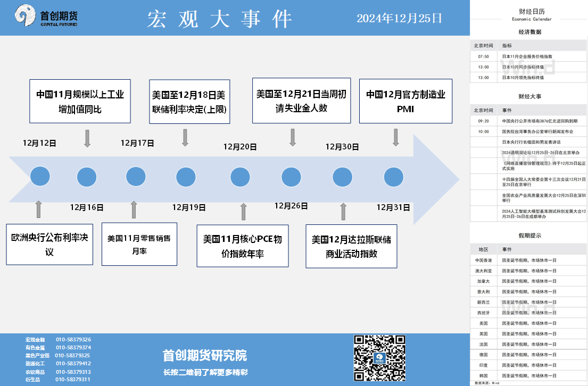Select the 09:20 中国央行逆回购到期 row

coord(528,121)
